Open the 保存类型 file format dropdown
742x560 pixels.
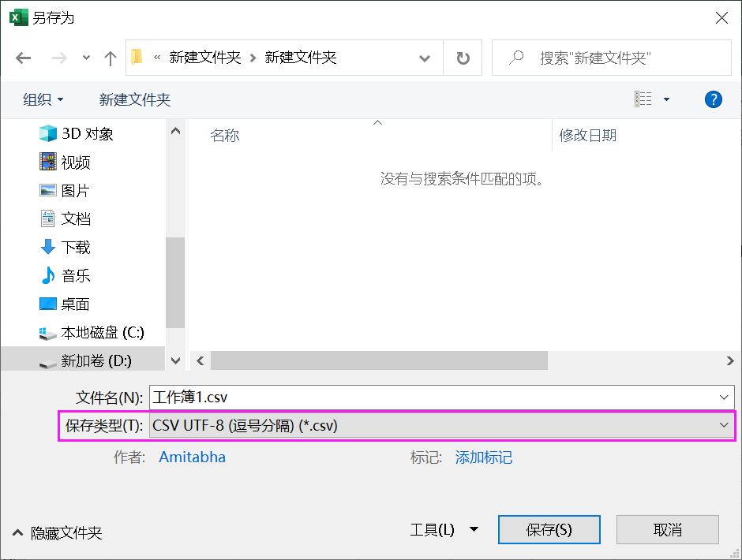click(x=725, y=425)
